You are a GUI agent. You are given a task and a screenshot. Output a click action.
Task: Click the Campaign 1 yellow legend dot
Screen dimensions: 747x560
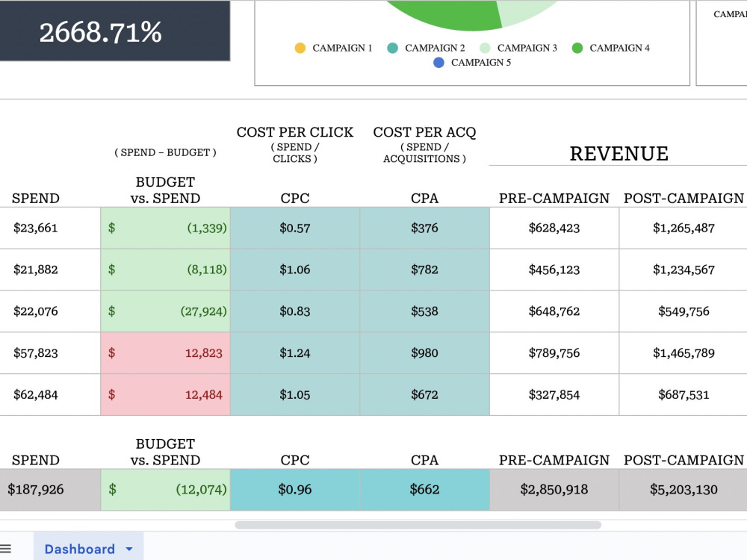(300, 48)
